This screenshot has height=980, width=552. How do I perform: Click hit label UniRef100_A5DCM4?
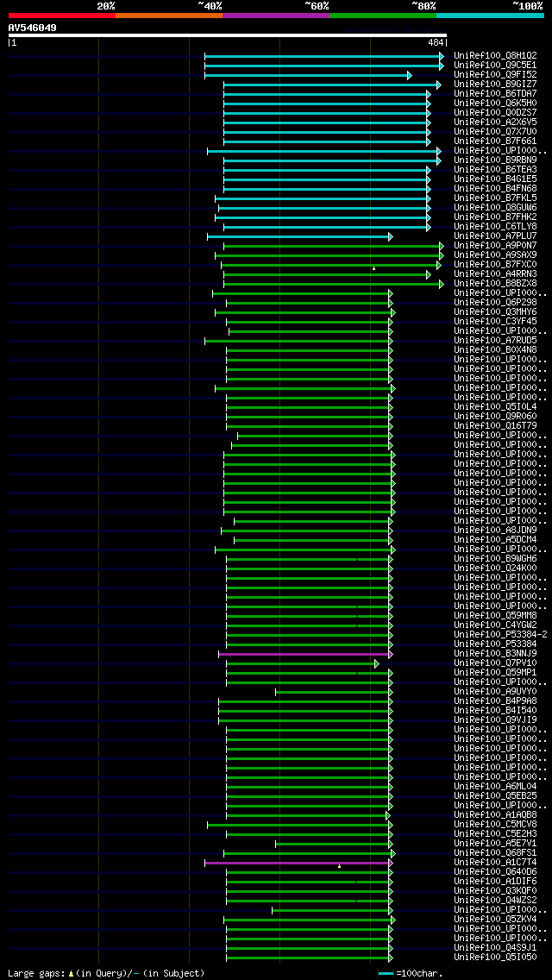tap(495, 540)
